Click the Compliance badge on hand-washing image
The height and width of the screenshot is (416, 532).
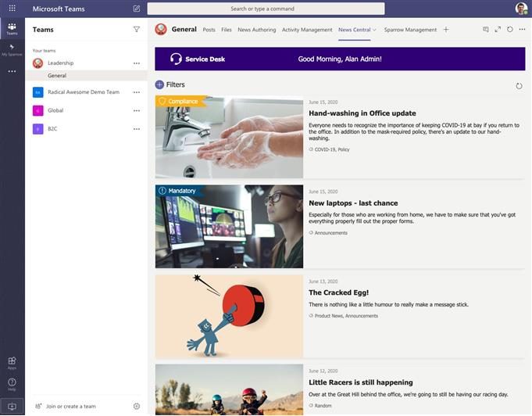180,101
